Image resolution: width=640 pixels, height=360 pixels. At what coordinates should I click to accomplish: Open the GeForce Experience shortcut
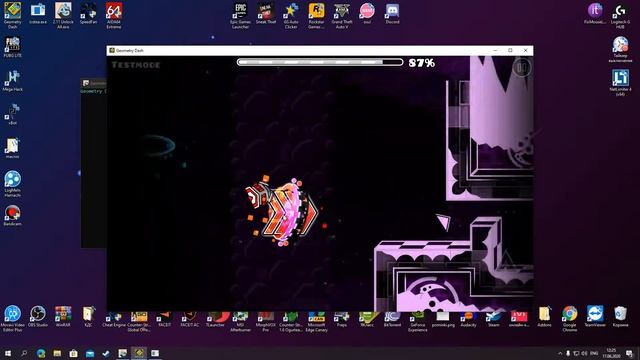tap(418, 321)
